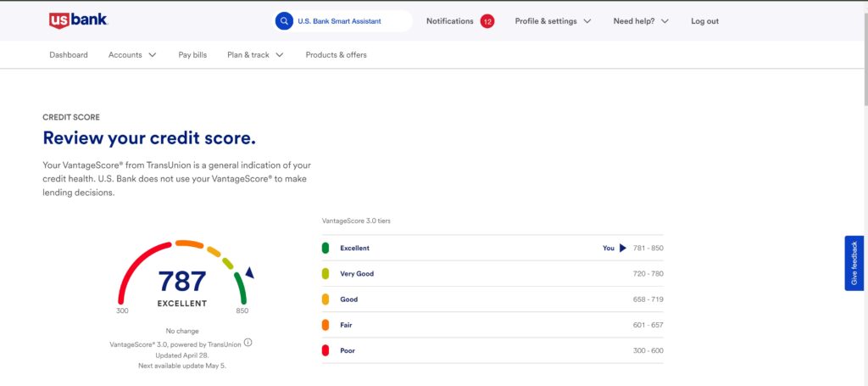Click the red notifications badge showing 12
Image resolution: width=868 pixels, height=386 pixels.
(x=487, y=21)
